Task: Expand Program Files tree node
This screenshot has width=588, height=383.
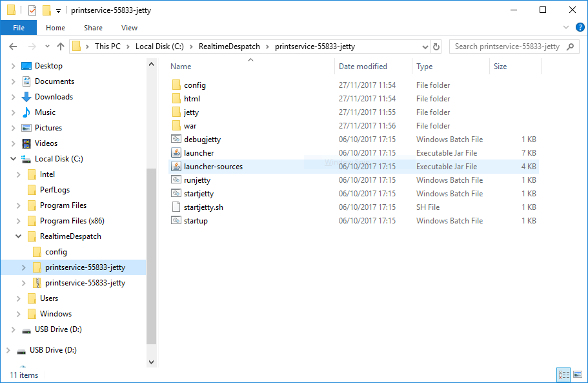Action: pyautogui.click(x=18, y=205)
